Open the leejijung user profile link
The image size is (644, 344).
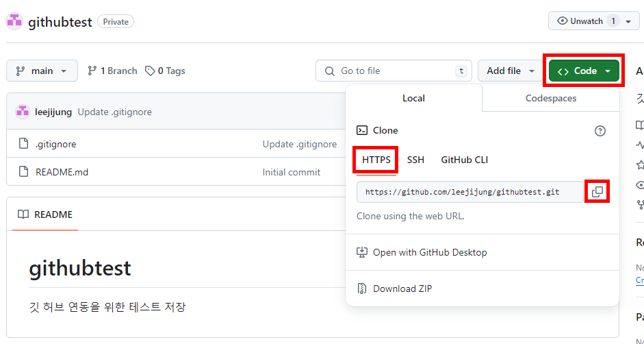(x=53, y=112)
